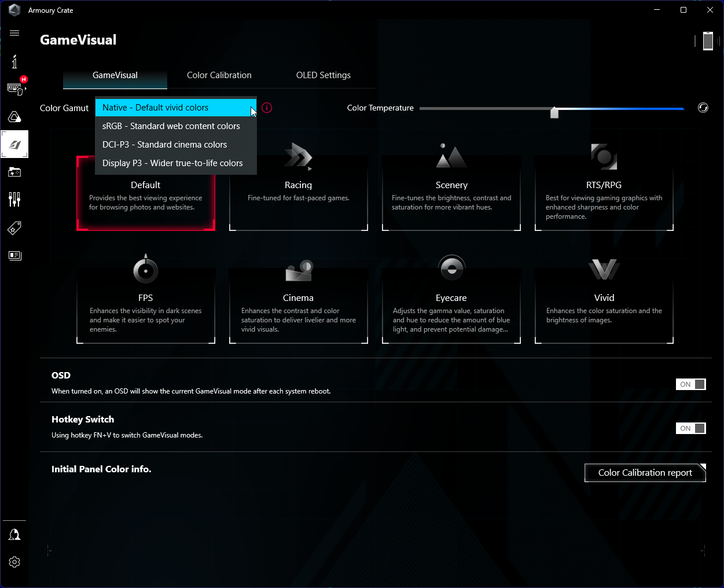The width and height of the screenshot is (724, 588).
Task: Reset color temperature with the refresh icon
Action: [x=703, y=108]
